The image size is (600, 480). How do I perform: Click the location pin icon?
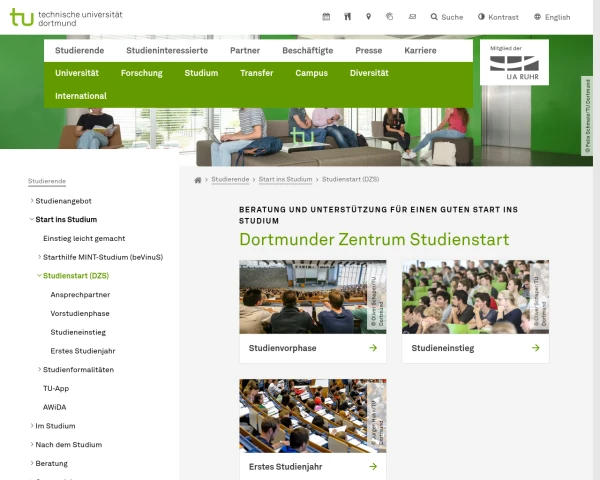[x=368, y=16]
